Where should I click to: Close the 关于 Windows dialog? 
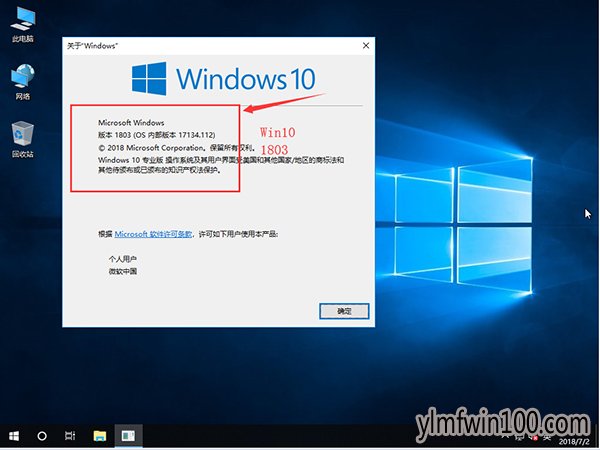(x=366, y=46)
